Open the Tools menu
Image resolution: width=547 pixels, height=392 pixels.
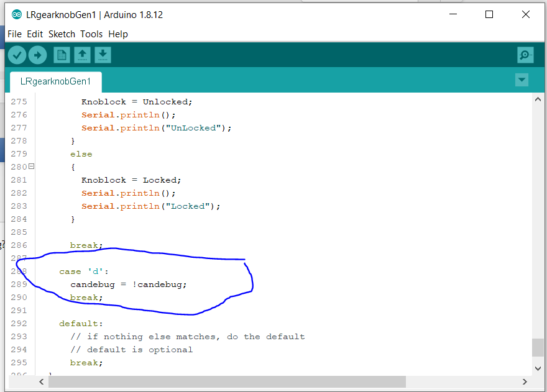[x=91, y=34]
